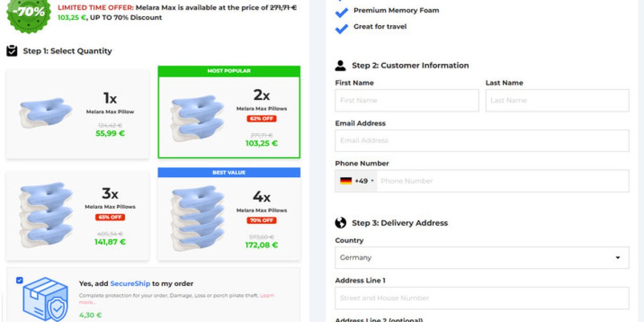Click the Step 2 person icon
The image size is (644, 322).
(x=340, y=65)
